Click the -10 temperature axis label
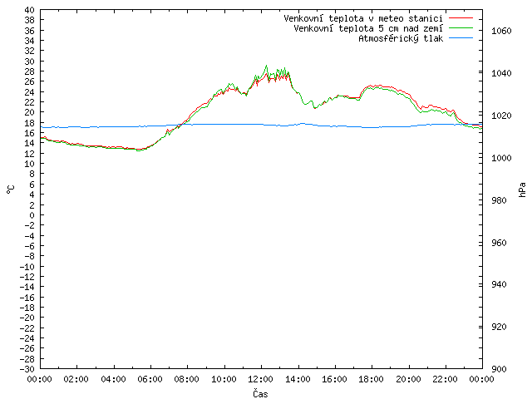Image resolution: width=532 pixels, height=399 pixels. [x=27, y=267]
